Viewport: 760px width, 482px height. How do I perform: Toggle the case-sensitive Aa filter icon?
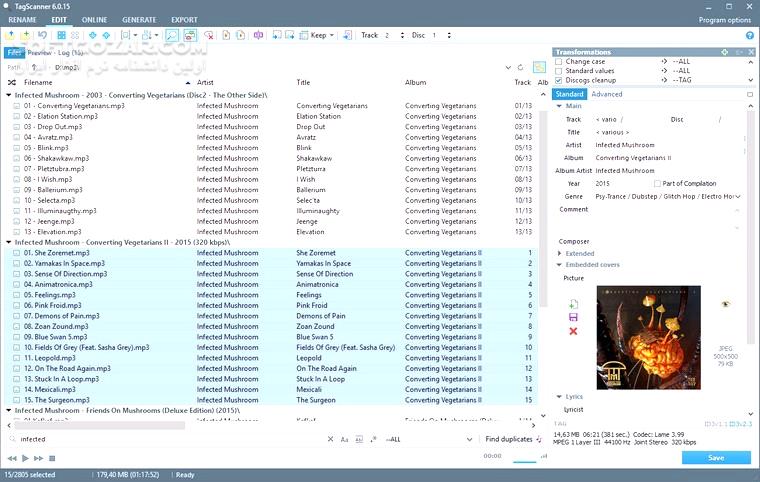click(345, 439)
